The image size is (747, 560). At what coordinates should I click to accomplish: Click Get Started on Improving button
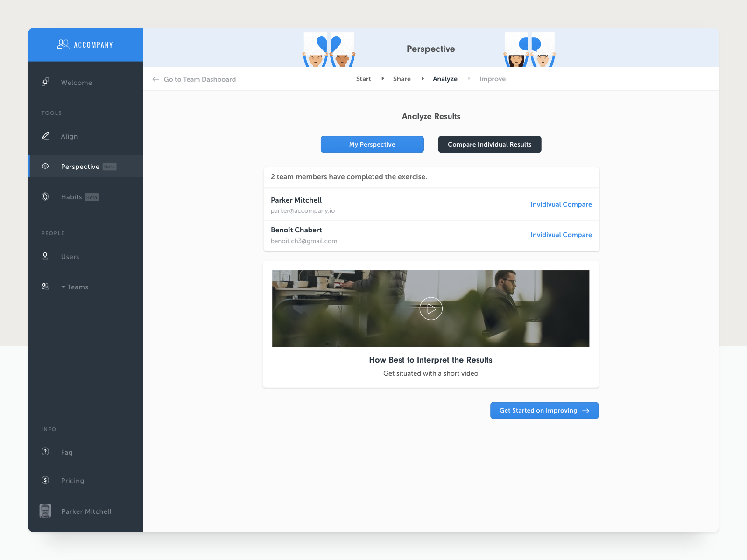point(544,411)
